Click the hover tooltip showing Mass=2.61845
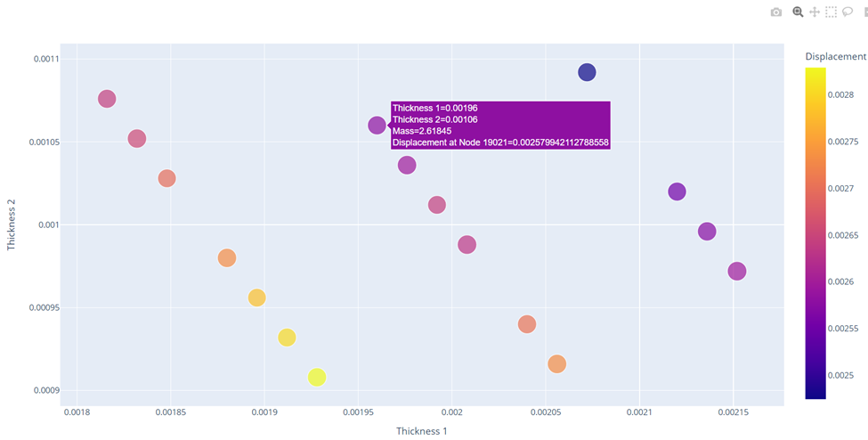The image size is (868, 440). (x=500, y=126)
